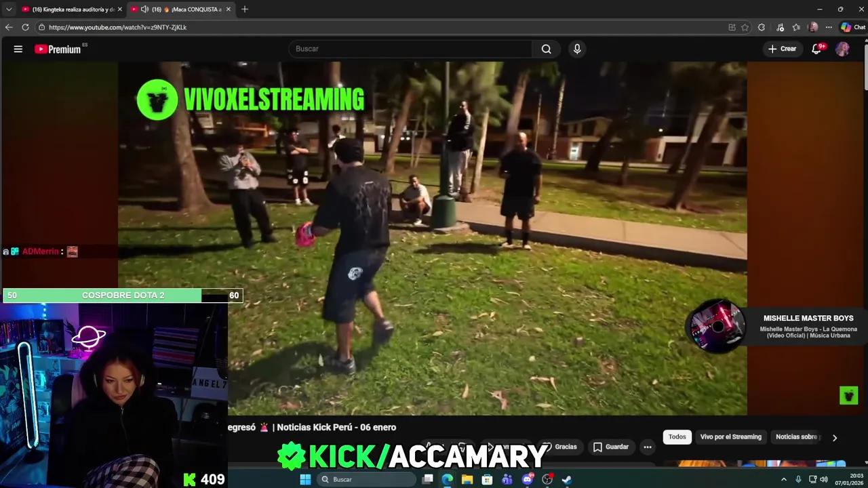Open Microsoft Store from the taskbar
Image resolution: width=868 pixels, height=488 pixels.
[x=487, y=479]
